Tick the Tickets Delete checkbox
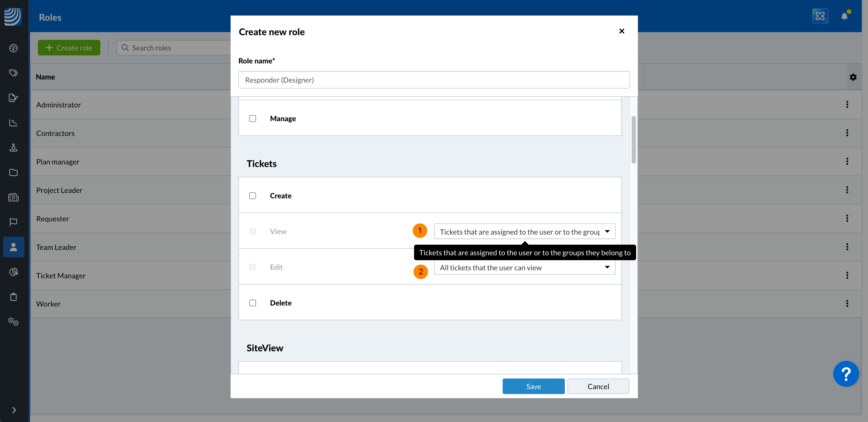Viewport: 868px width, 422px height. click(x=252, y=303)
